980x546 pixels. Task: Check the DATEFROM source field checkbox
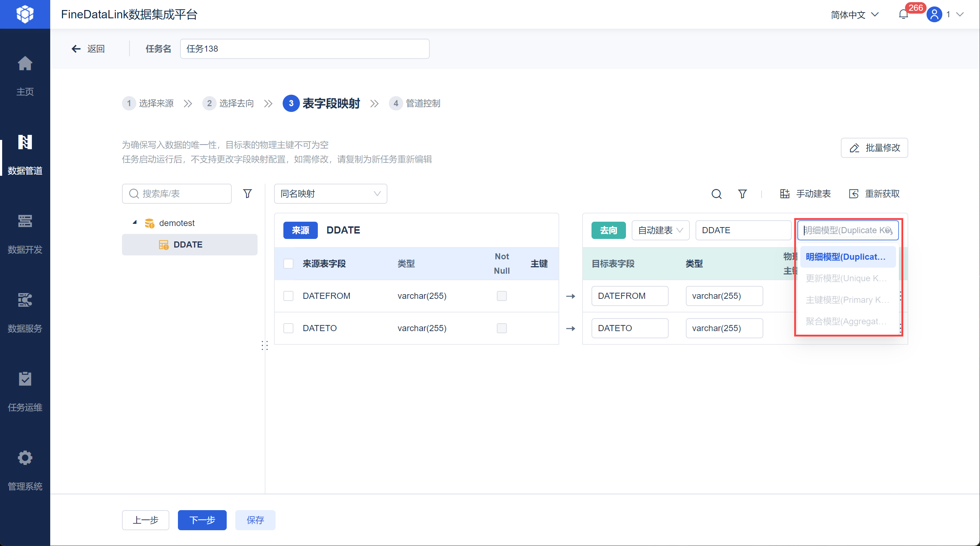click(288, 296)
